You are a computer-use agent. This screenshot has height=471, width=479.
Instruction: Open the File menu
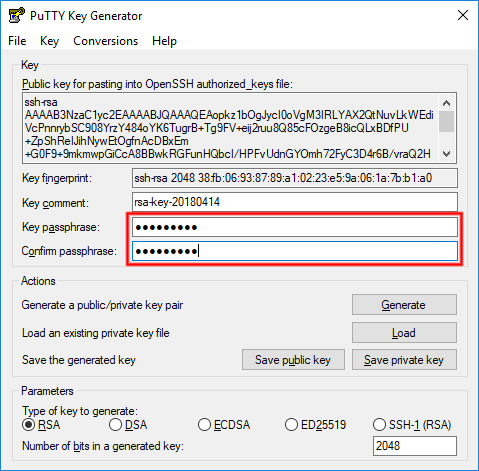pos(17,41)
